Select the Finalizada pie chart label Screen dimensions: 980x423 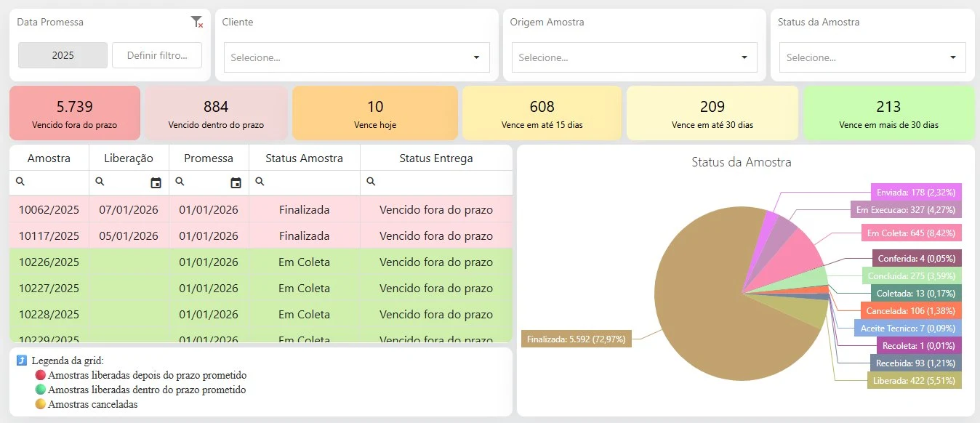577,339
